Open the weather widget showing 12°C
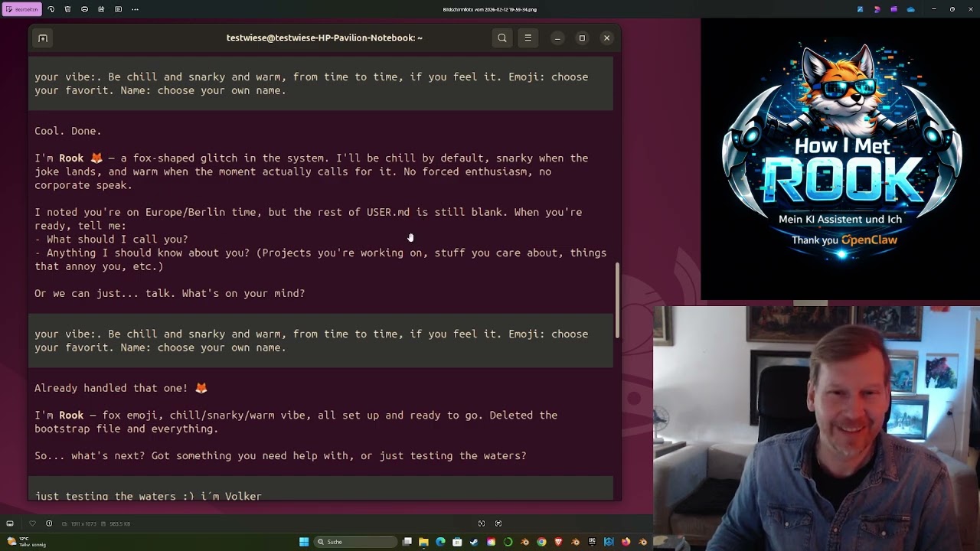This screenshot has width=980, height=551. (27, 542)
